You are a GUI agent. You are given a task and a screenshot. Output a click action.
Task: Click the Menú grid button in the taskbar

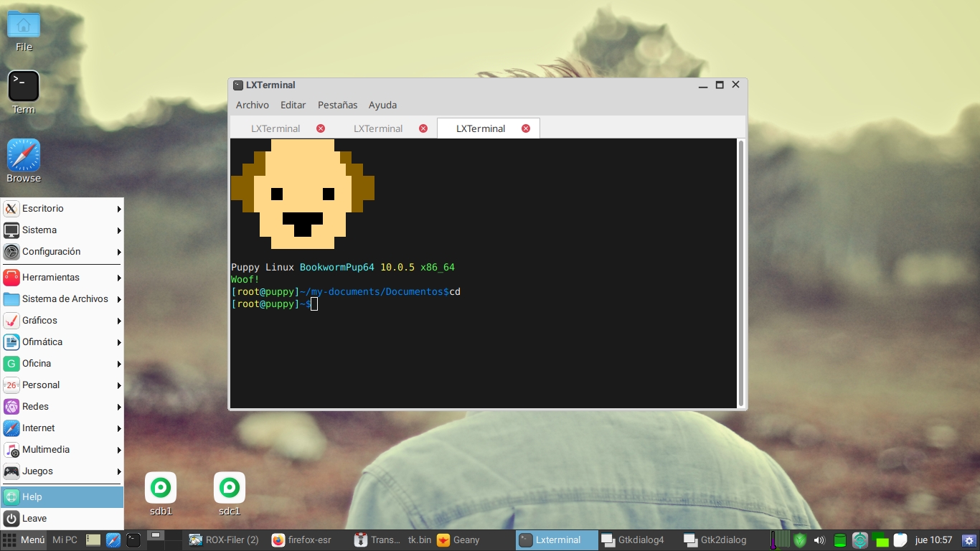coord(24,540)
